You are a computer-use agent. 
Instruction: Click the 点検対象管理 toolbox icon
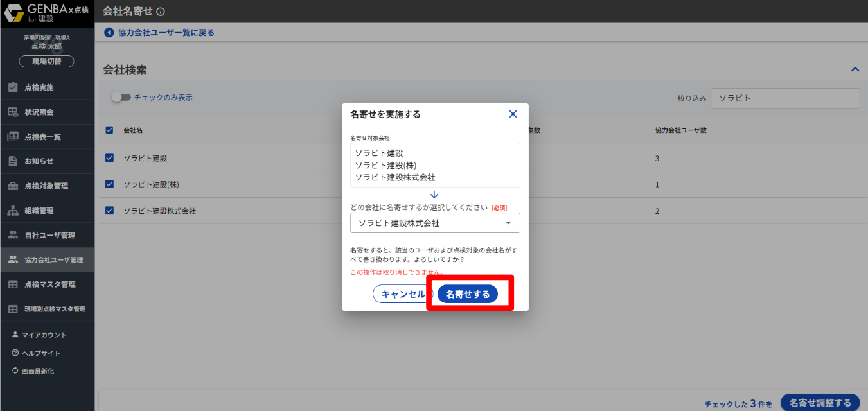point(13,186)
